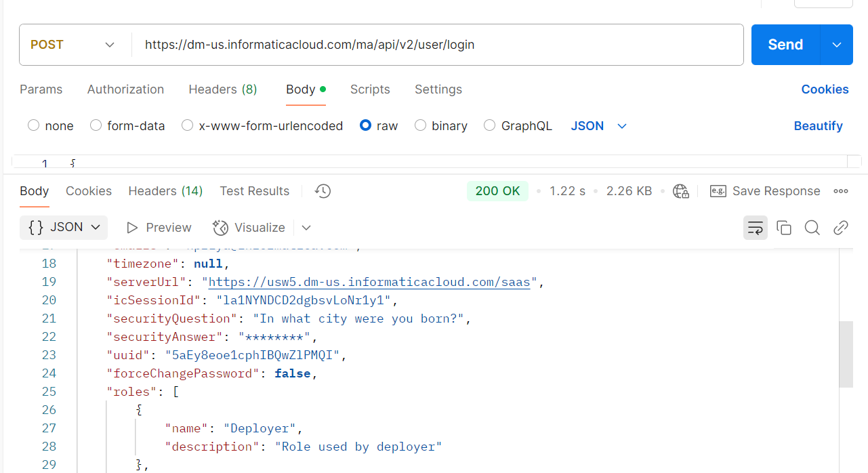Click the Save Response example icon
Screen dimensions: 868x473
(x=718, y=191)
